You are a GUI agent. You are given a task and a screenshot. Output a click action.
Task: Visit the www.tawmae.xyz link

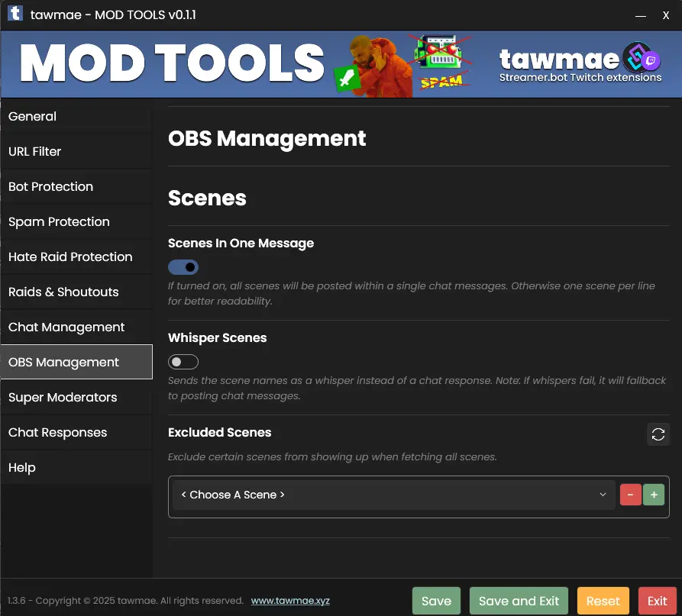[x=290, y=600]
